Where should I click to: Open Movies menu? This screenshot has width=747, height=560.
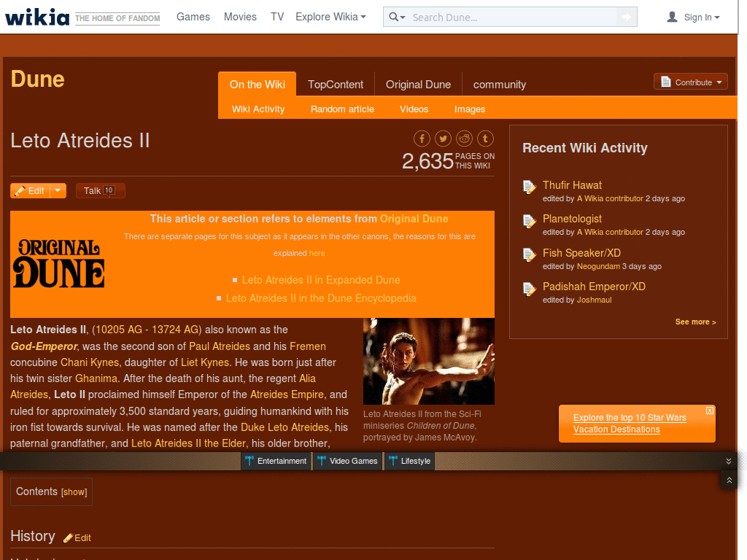click(x=240, y=17)
